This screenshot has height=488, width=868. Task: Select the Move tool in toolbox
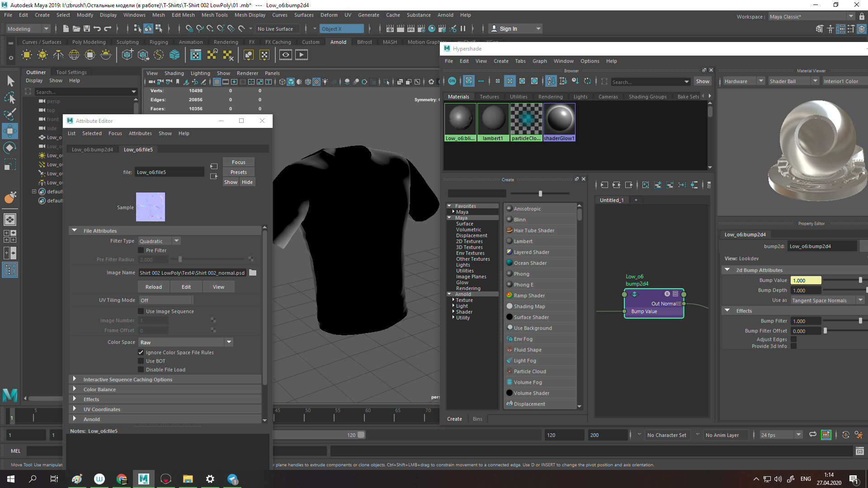(10, 131)
